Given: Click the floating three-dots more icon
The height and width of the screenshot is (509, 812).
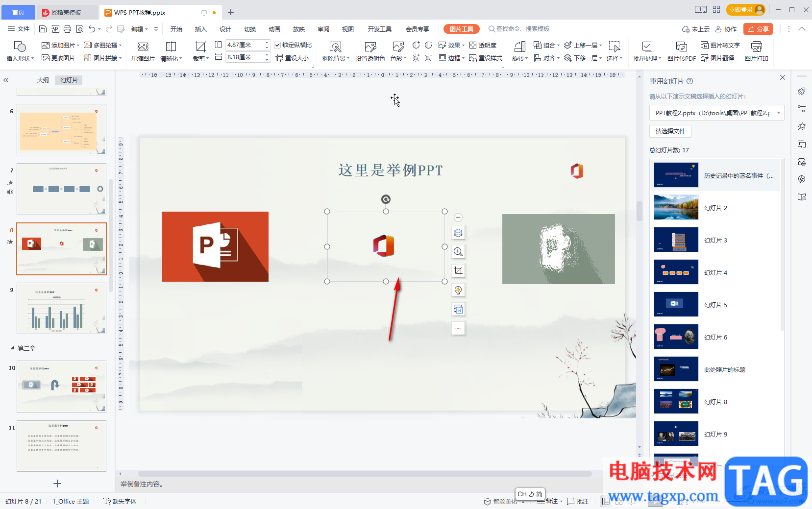Looking at the screenshot, I should [458, 328].
